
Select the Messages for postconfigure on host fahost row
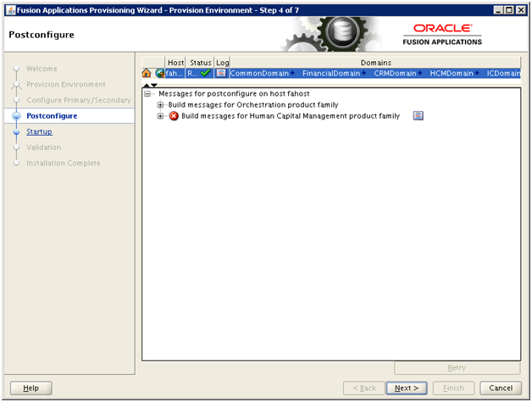tap(234, 94)
